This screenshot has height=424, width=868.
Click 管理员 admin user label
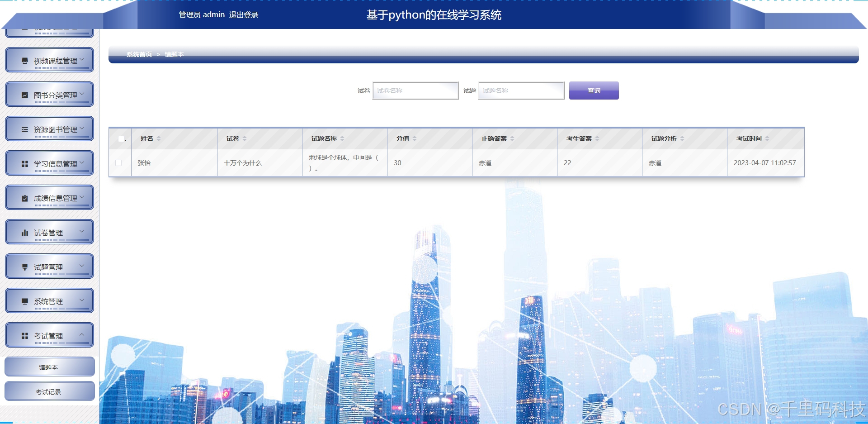pyautogui.click(x=202, y=15)
